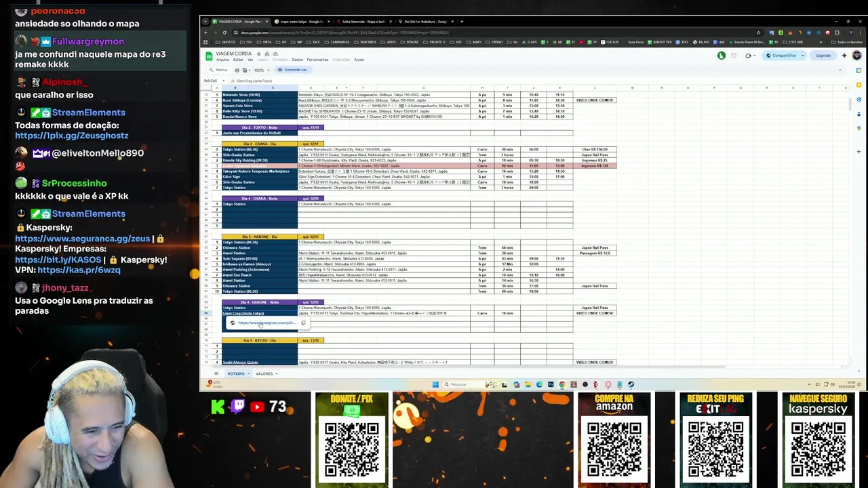Viewport: 868px width, 488px height.
Task: Click the Google Sheets home logo icon
Action: pos(209,56)
